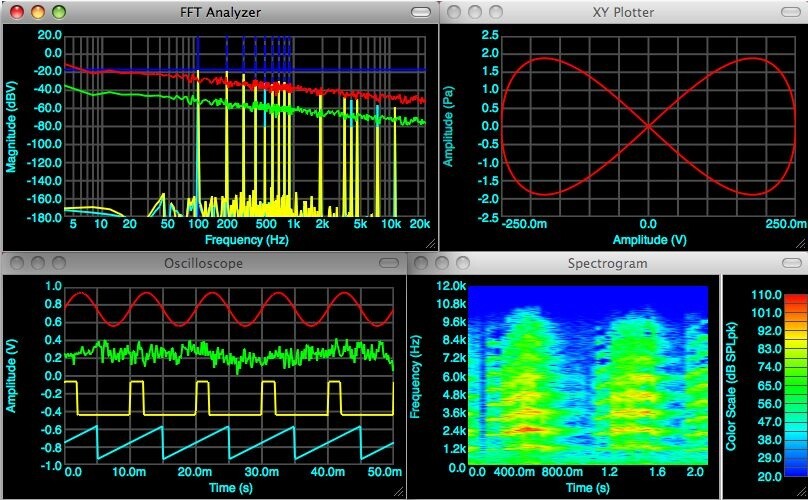Click the '800.0m' time tick in Spectrogram
Image resolution: width=808 pixels, height=500 pixels.
(562, 472)
